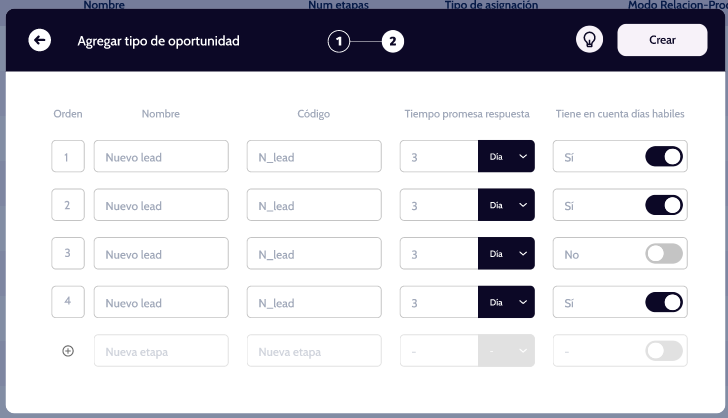Screen dimensions: 728x418
Task: Disable business days toggle in row 1
Action: pos(664,157)
